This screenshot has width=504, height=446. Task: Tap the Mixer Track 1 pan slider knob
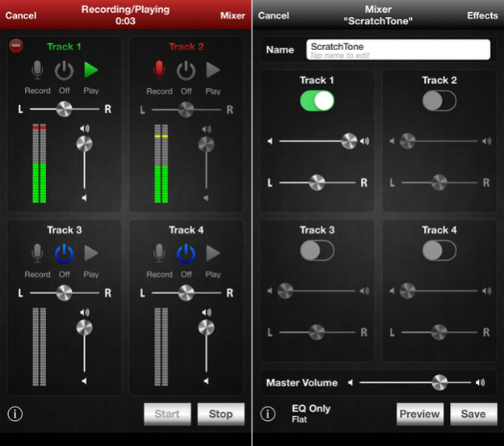(317, 183)
